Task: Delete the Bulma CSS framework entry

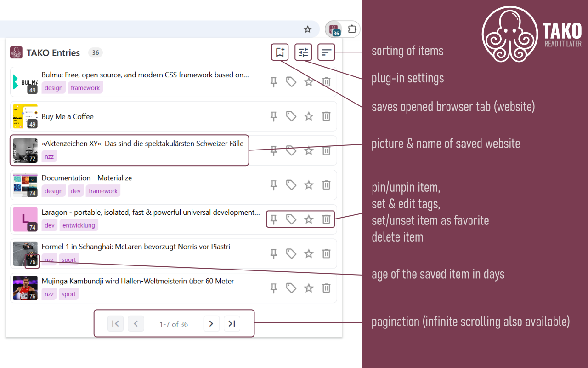Action: tap(326, 82)
